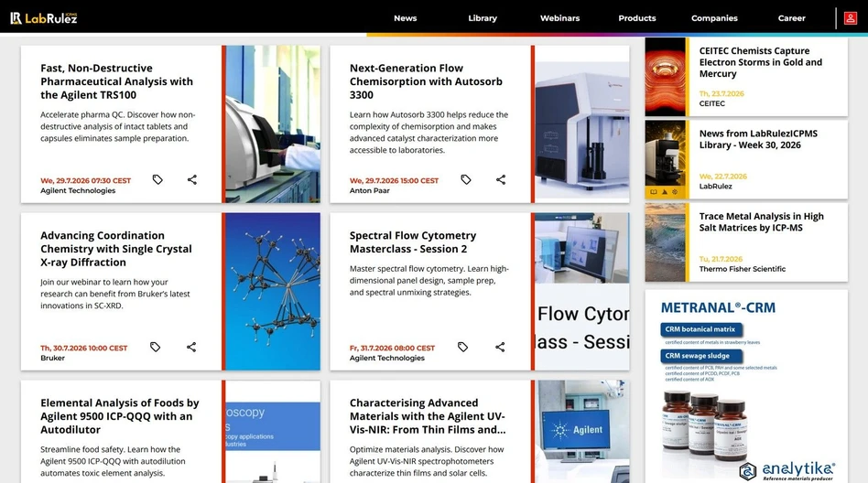Click 'Fr, 31.7.2026 08:00 CEST' date text
Image resolution: width=868 pixels, height=483 pixels.
[393, 348]
